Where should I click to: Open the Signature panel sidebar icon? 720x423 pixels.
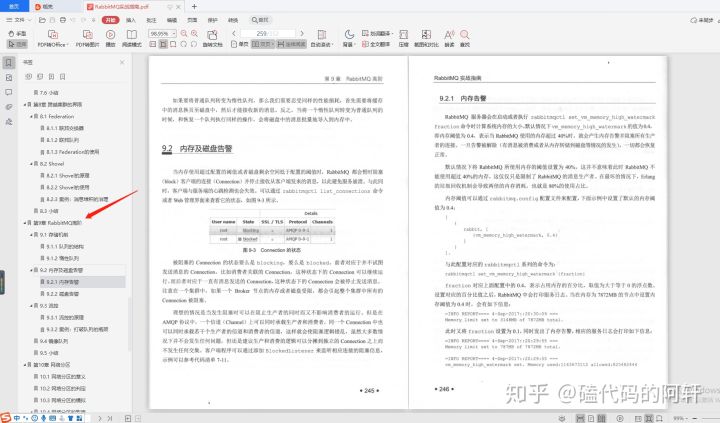pos(9,122)
